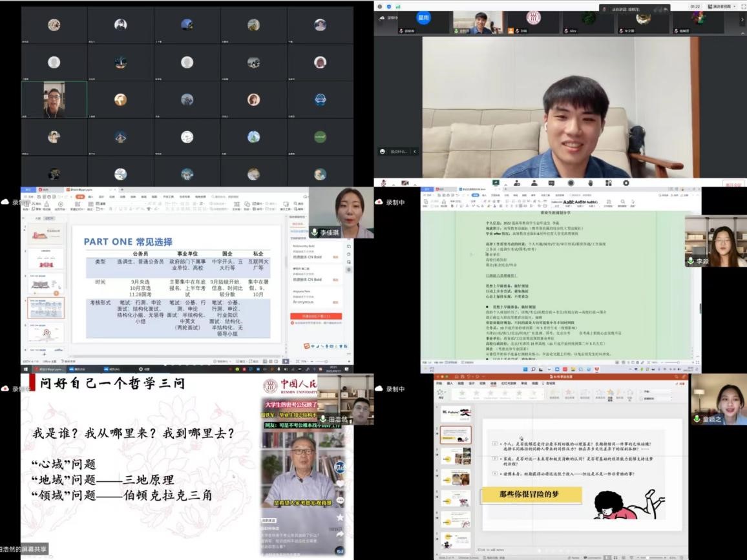The image size is (747, 560).
Task: Open the settings gear in the meeting toolbar
Action: click(626, 183)
